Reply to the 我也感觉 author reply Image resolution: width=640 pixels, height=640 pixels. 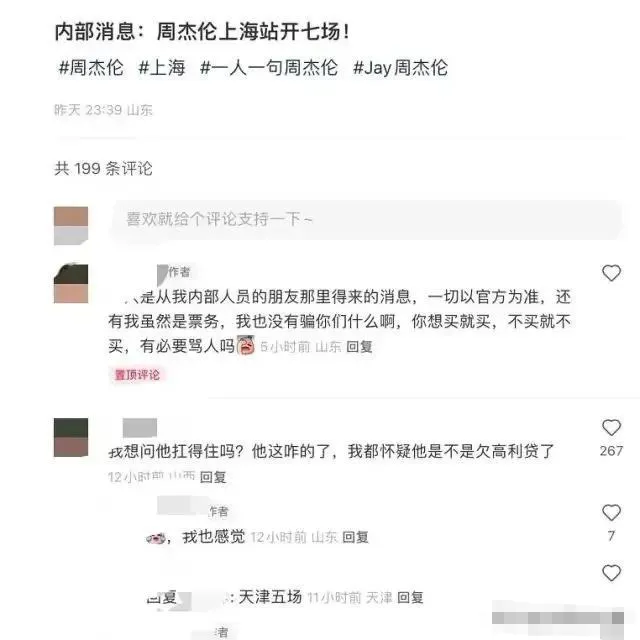coord(355,537)
